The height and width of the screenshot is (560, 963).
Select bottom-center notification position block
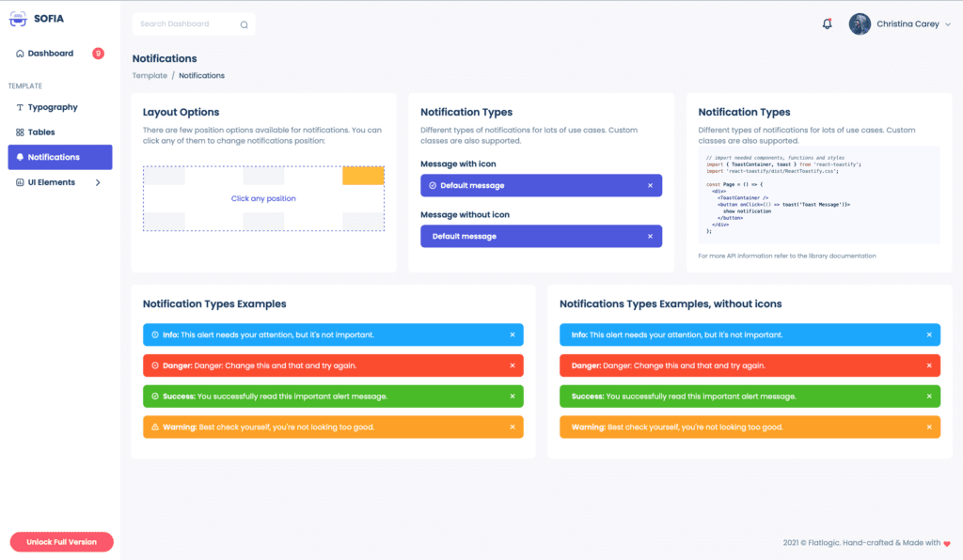(x=263, y=222)
